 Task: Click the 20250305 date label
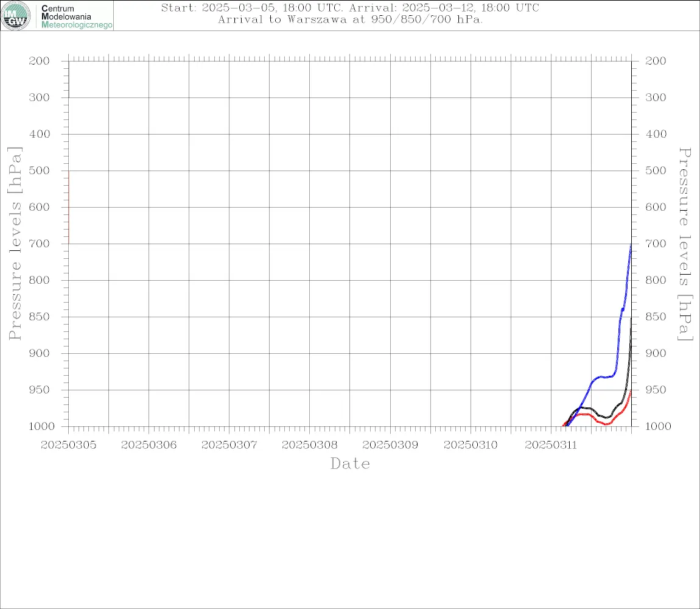[68, 445]
